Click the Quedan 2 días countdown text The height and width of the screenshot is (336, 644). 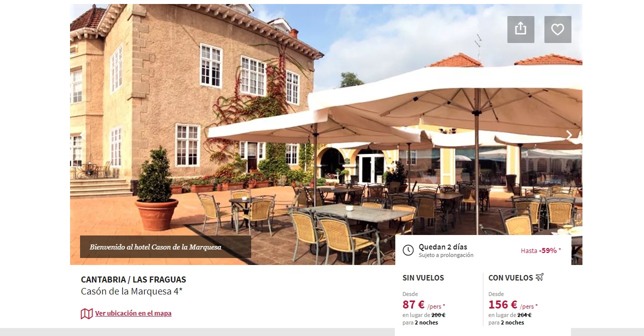(x=443, y=247)
